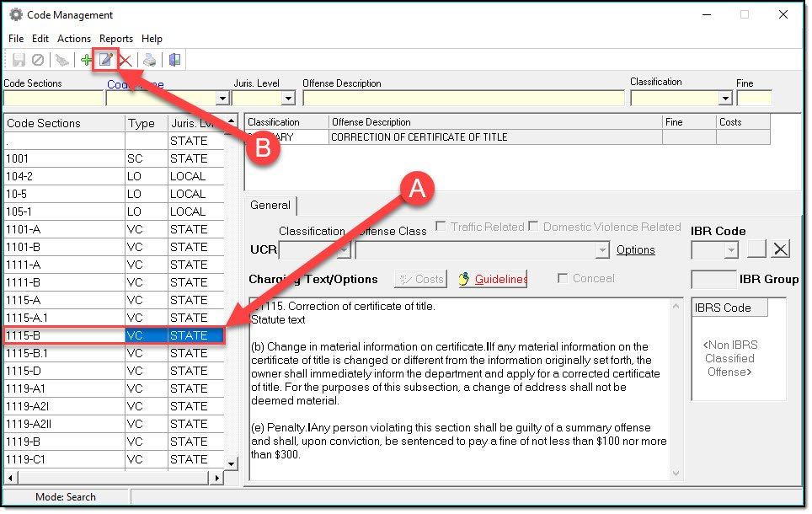Expand the Classification filter dropdown at top
The height and width of the screenshot is (514, 812).
point(725,99)
